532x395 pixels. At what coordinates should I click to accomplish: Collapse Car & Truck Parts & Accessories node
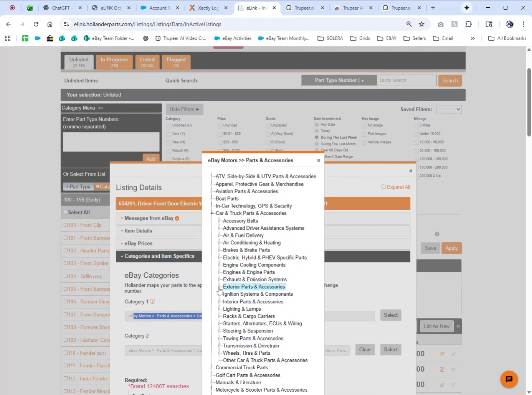[211, 213]
